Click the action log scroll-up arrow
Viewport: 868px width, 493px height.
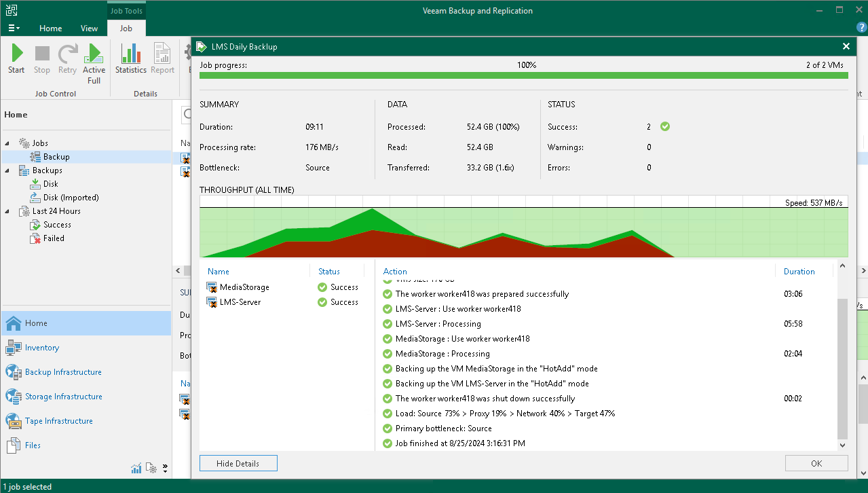point(842,267)
